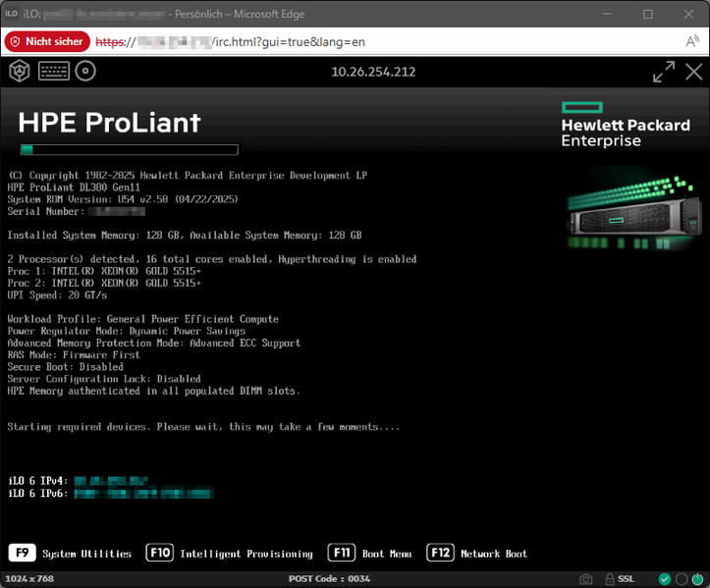Click the UPI Speed: 20 GT/s line

(x=58, y=295)
